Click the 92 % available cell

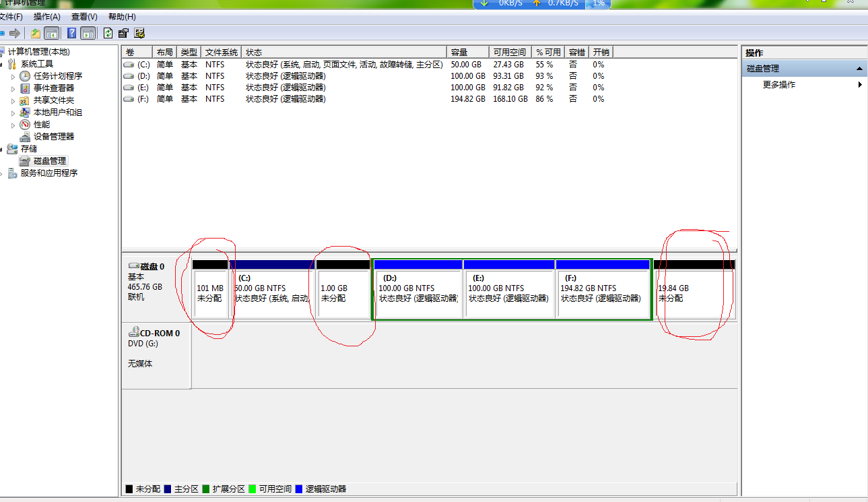click(544, 88)
